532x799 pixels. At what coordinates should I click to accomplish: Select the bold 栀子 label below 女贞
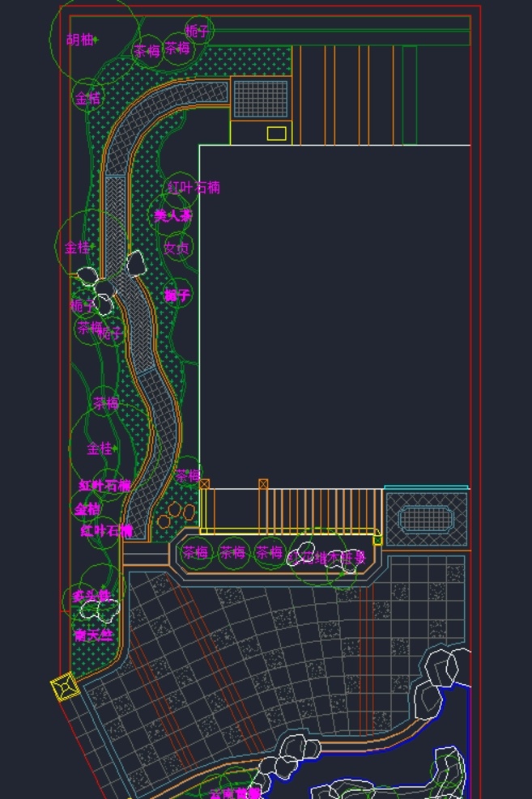(x=177, y=295)
